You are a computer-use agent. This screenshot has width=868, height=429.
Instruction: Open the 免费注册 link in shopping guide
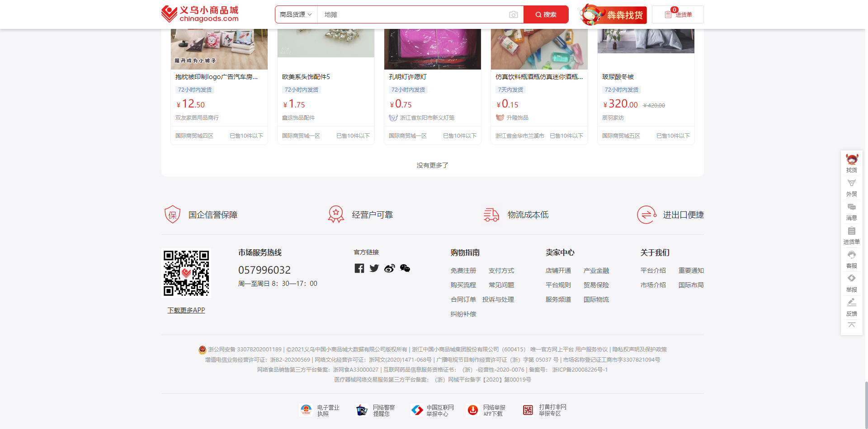pos(463,270)
